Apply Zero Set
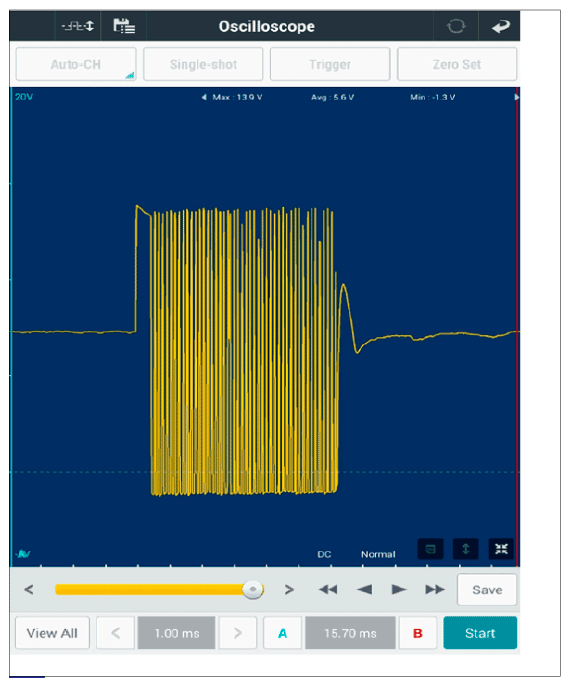Viewport: 570px width, 687px height. 457,64
